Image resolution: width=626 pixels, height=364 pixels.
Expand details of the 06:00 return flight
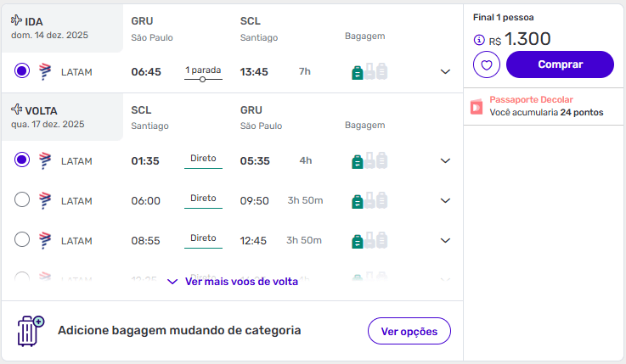(445, 201)
